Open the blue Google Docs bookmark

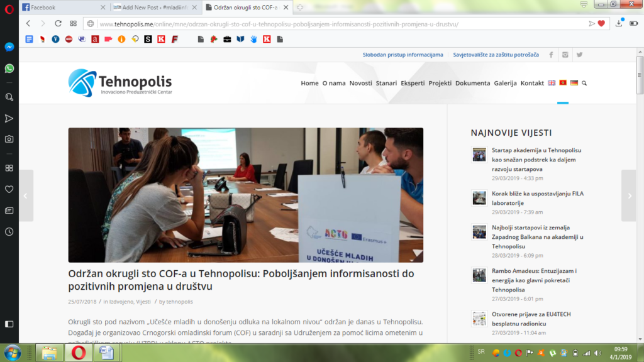pos(29,39)
